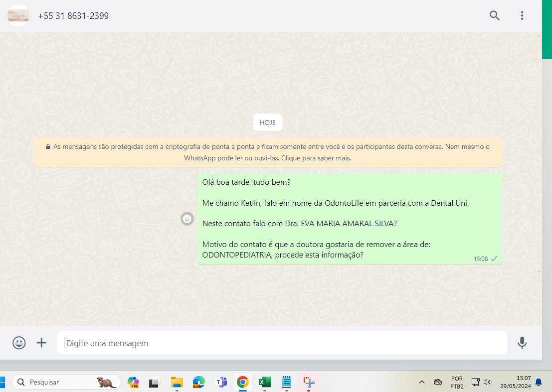Open Microsoft Edge from taskbar
The width and height of the screenshot is (552, 392).
198,382
